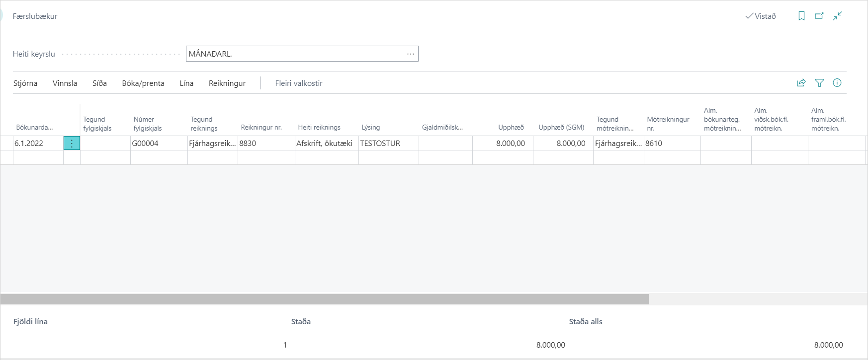Click the bookmark icon in header

pyautogui.click(x=801, y=16)
